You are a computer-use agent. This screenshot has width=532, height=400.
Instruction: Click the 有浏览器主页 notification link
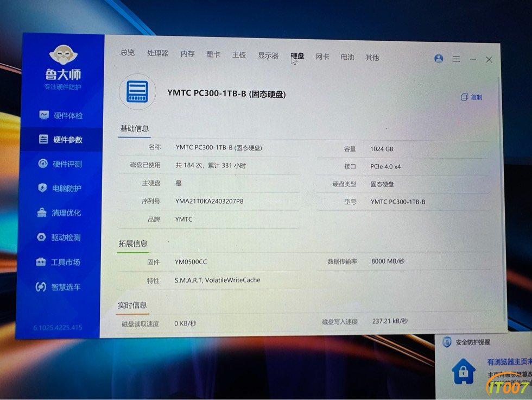coord(509,362)
